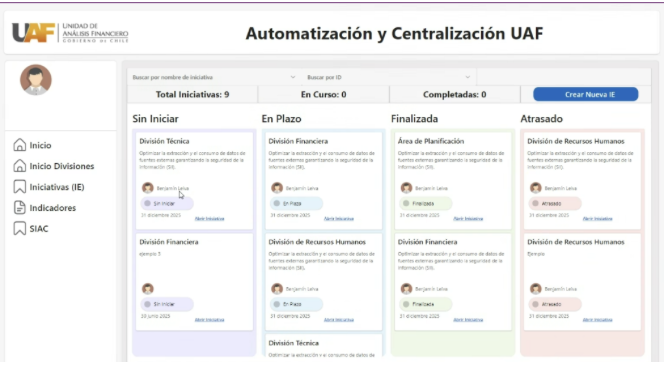This screenshot has width=666, height=368.
Task: Click 'Sin Iniciar' status pill on 'ejemplo 3' card
Action: pos(167,304)
